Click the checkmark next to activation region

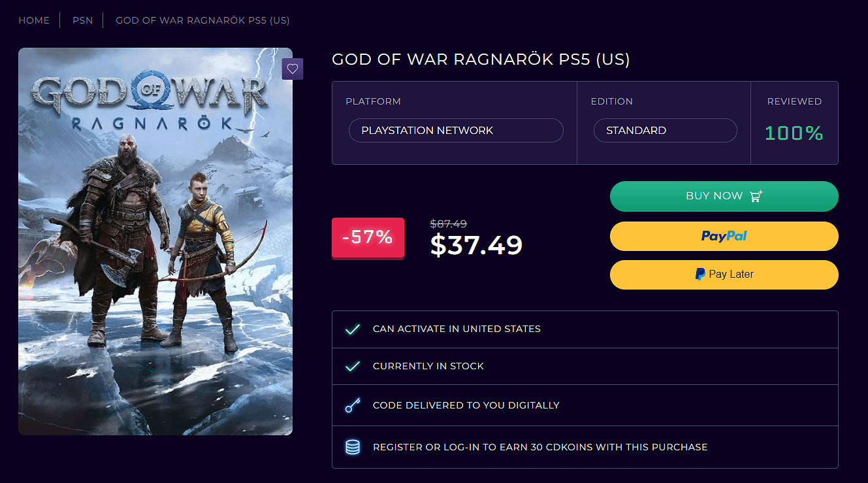tap(352, 329)
